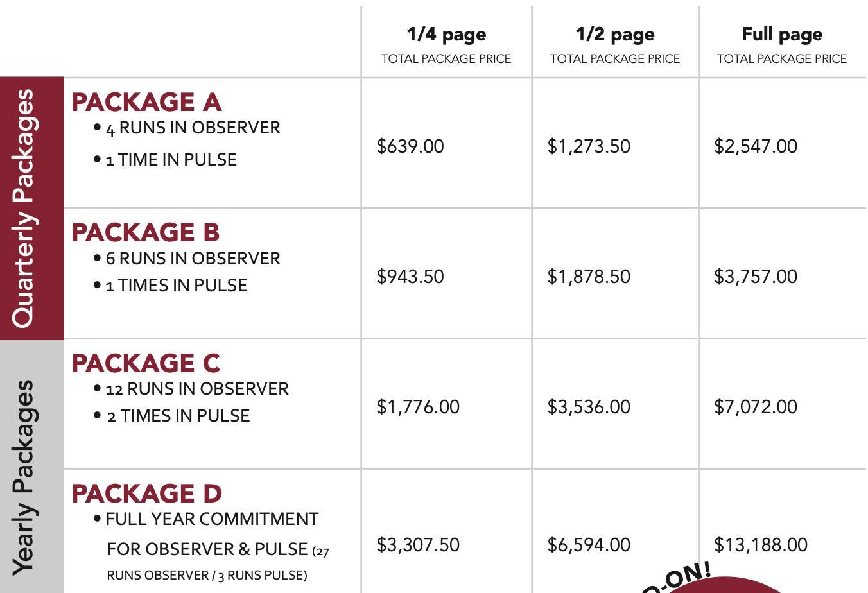868x593 pixels.
Task: Click the $943.50 price
Action: 410,277
